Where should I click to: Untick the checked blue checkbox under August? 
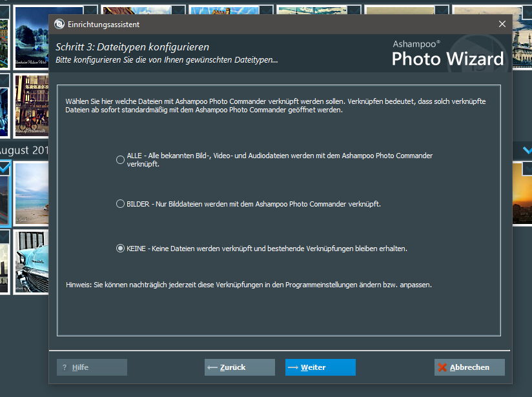pyautogui.click(x=5, y=168)
